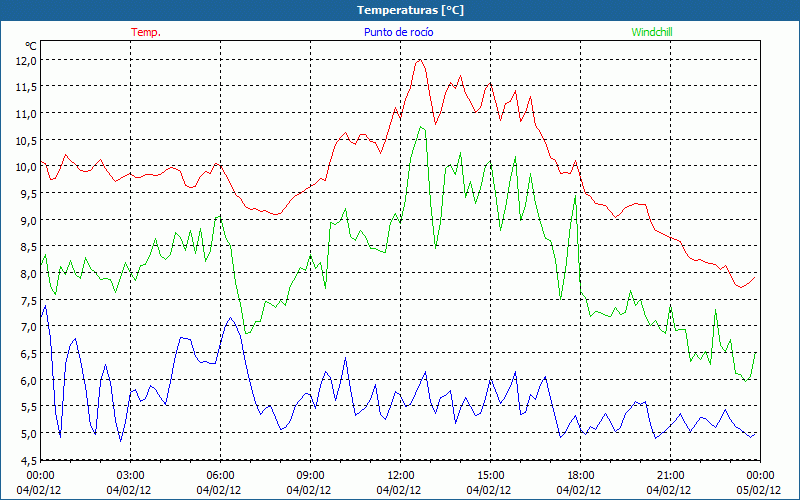Viewport: 800px width, 500px height.
Task: Click the 9,5 y-axis value
Action: pos(29,194)
